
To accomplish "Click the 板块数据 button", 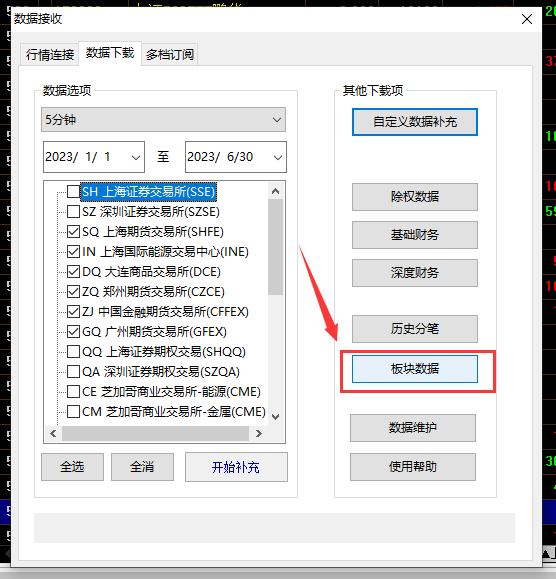I will 415,369.
